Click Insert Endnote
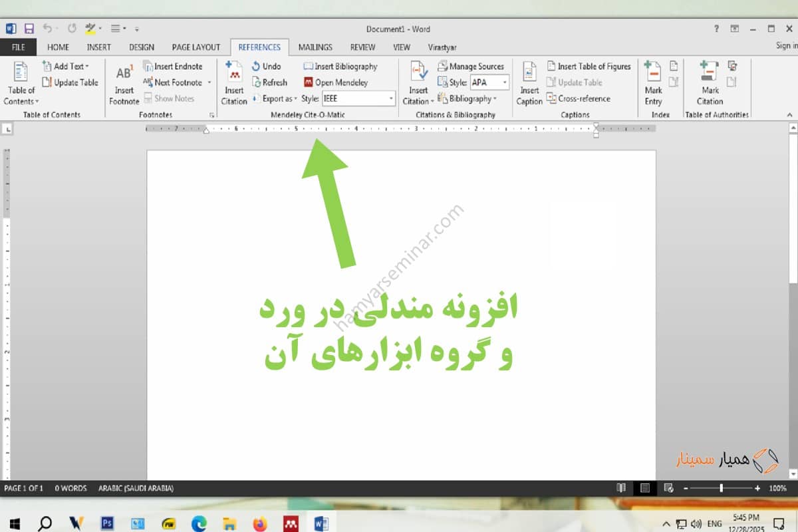 click(x=172, y=66)
